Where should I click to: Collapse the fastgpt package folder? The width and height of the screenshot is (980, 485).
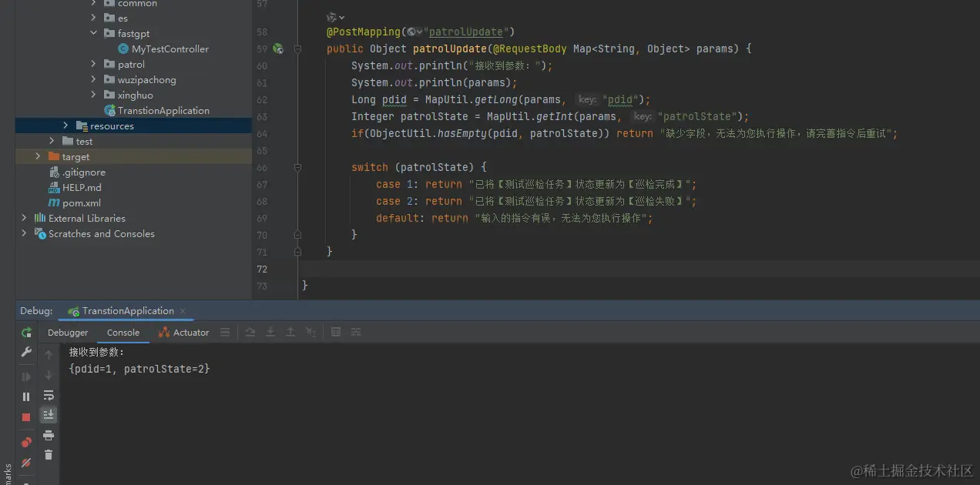(x=94, y=33)
